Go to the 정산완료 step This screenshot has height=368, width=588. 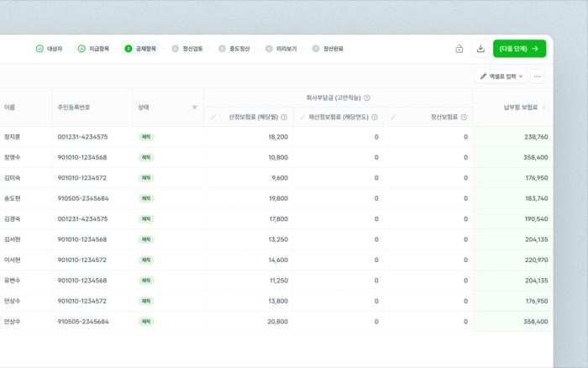pos(328,49)
